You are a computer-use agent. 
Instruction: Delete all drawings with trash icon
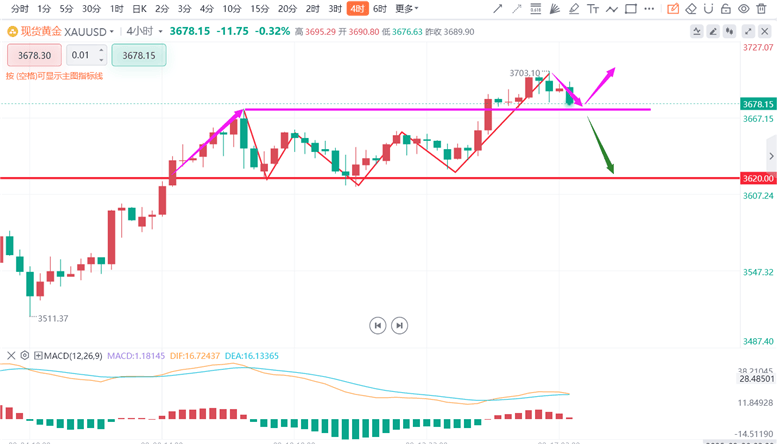[x=761, y=9]
